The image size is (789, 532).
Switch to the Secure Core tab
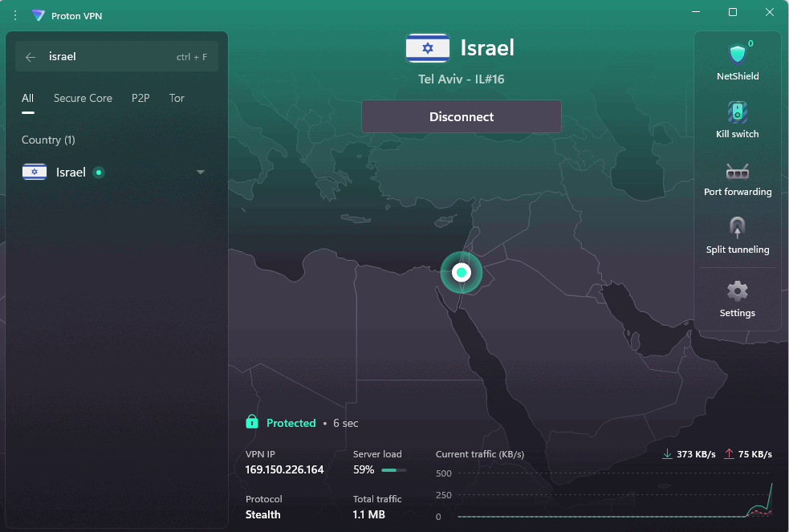(83, 98)
